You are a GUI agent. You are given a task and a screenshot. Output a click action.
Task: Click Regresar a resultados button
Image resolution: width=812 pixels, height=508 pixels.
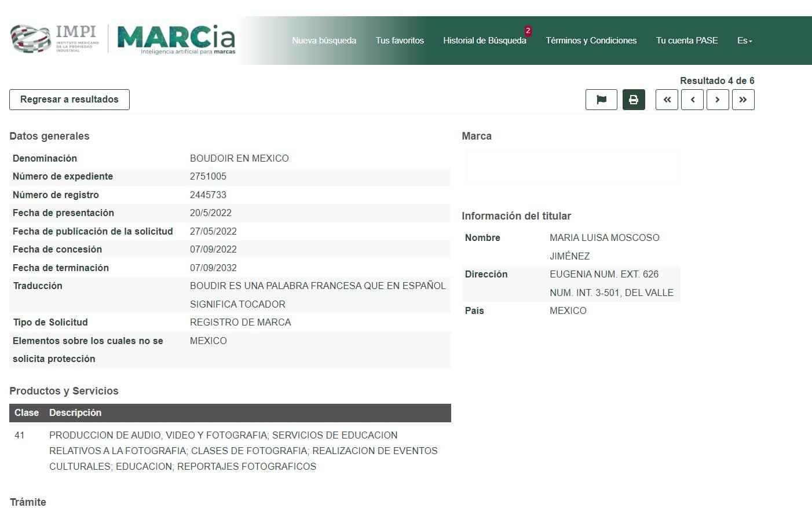coord(70,100)
